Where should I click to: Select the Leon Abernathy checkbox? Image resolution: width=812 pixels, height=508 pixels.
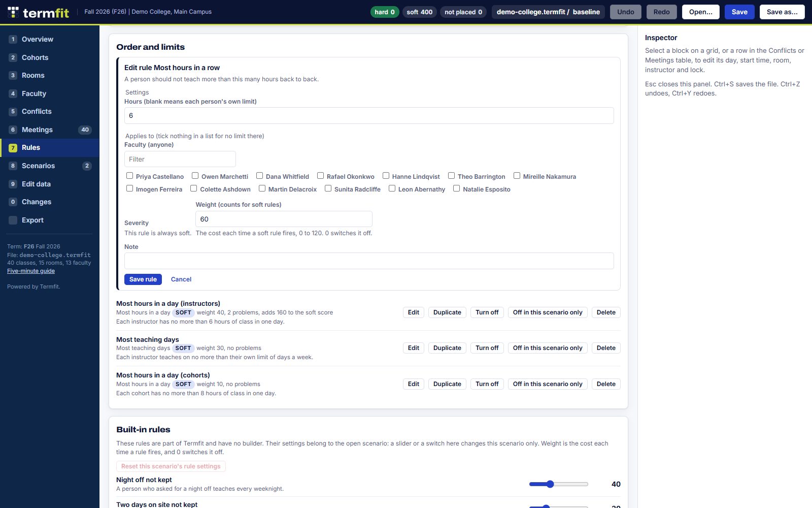tap(392, 188)
